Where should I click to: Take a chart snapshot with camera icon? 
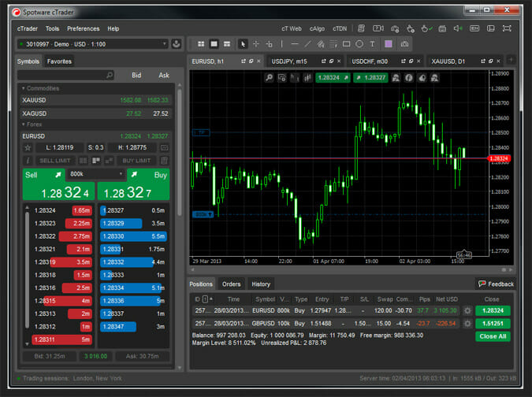(x=404, y=44)
